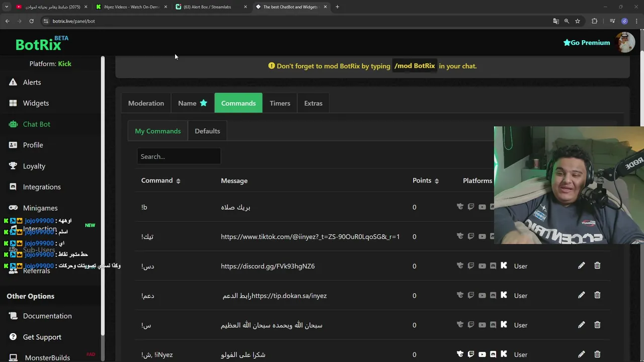Click the Go Premium link
This screenshot has width=644, height=362.
[x=586, y=43]
